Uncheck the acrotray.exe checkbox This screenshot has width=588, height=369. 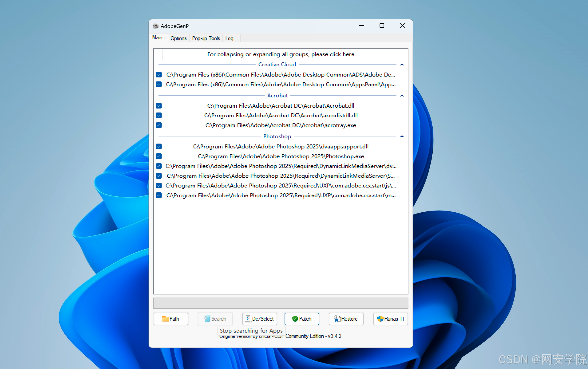click(x=159, y=125)
